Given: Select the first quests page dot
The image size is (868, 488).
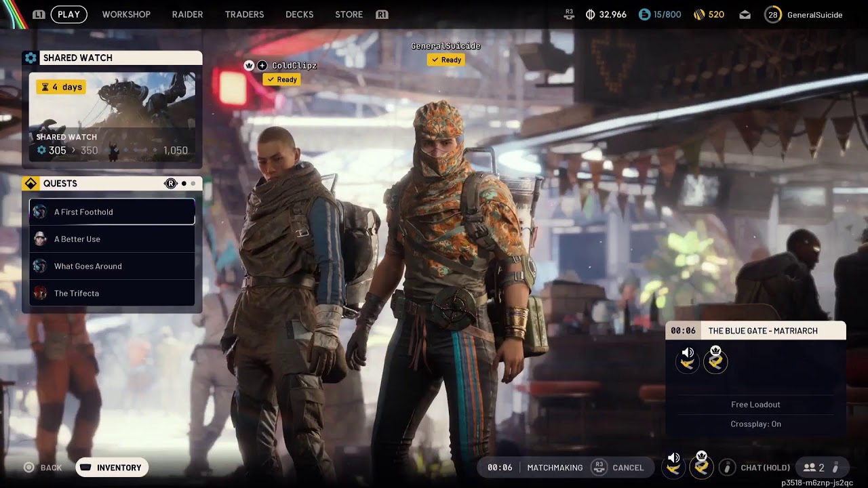Looking at the screenshot, I should point(184,184).
